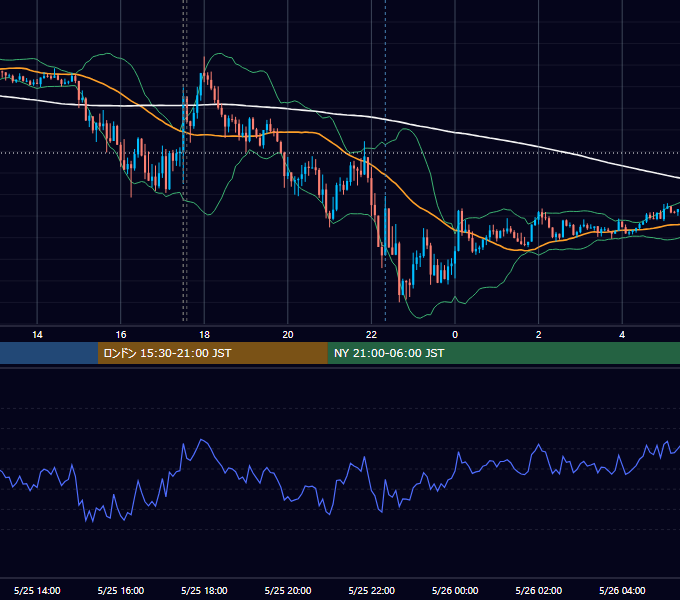This screenshot has height=600, width=680.
Task: Click the 5/26 02:00 date label
Action: click(x=539, y=590)
